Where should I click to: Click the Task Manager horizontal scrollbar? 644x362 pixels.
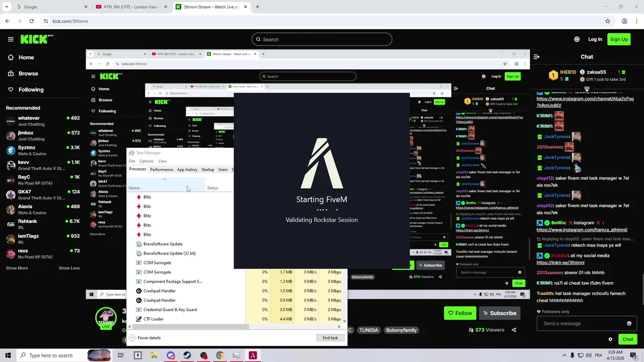191,327
